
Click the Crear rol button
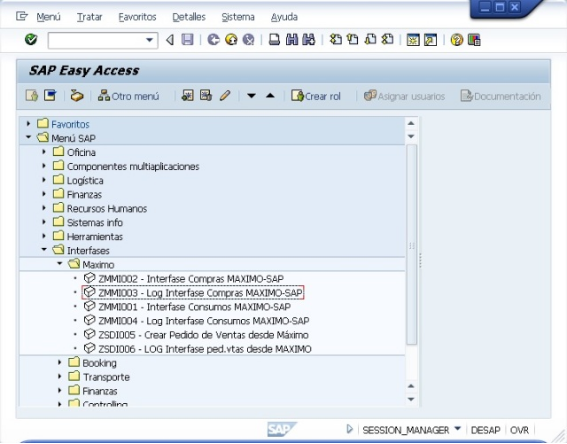tap(316, 96)
